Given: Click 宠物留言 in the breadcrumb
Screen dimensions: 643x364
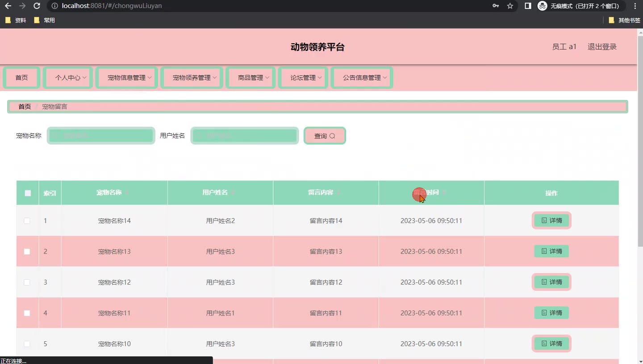Looking at the screenshot, I should (x=54, y=107).
